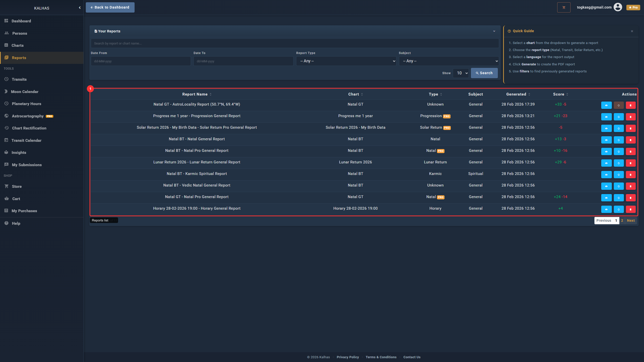
Task: Open the Report Type filter dropdown
Action: tap(346, 61)
